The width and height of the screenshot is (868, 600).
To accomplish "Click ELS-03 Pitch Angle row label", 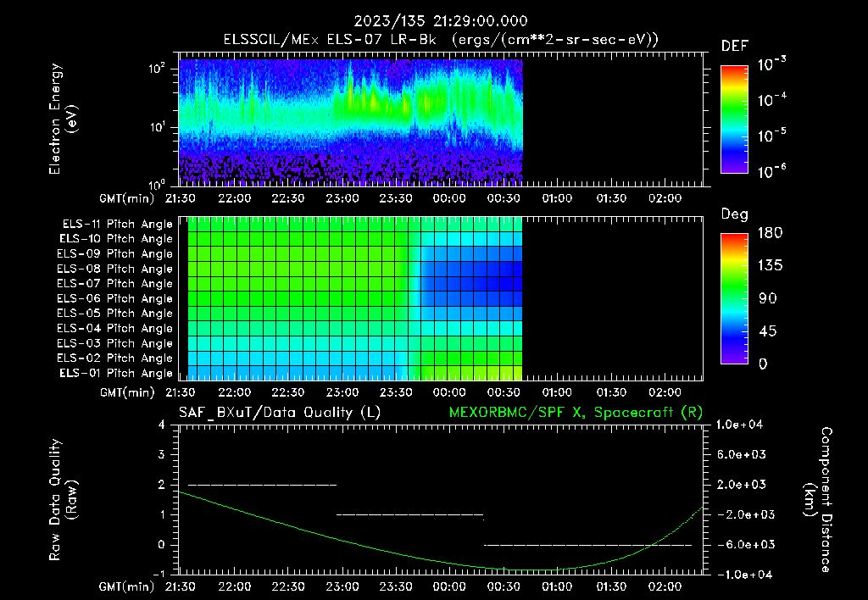I will (115, 343).
